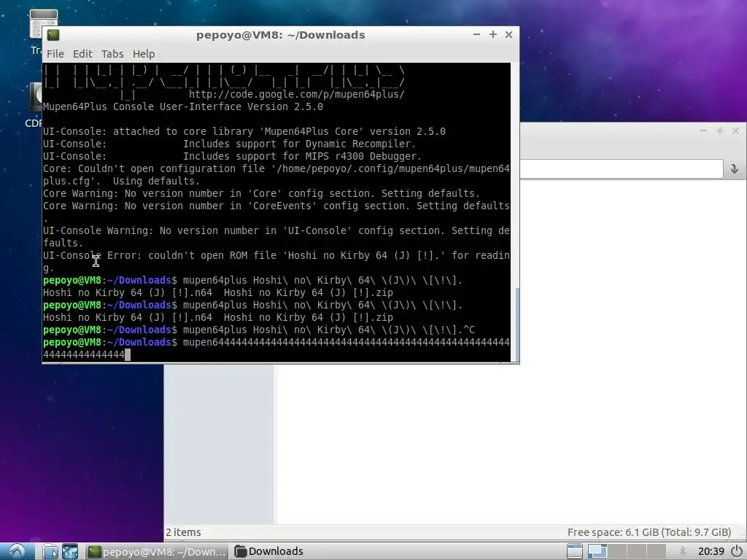
Task: Maximize the pepoyo@VM8 terminal window
Action: [x=493, y=35]
